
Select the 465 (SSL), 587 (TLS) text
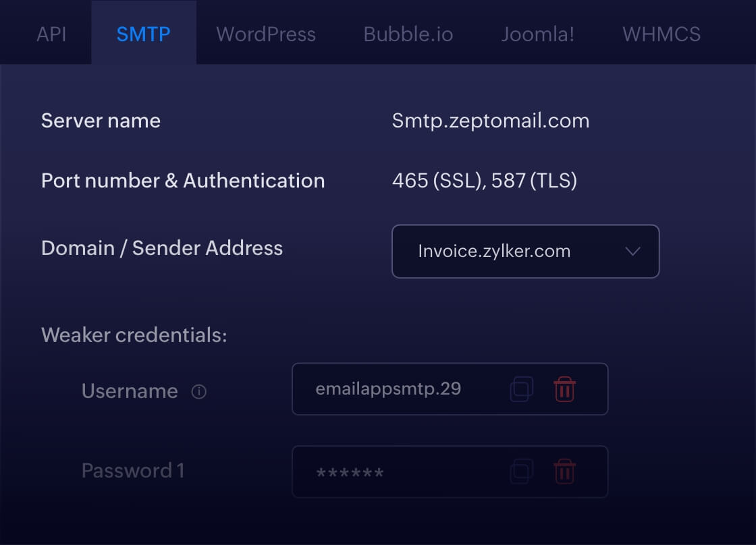point(484,181)
